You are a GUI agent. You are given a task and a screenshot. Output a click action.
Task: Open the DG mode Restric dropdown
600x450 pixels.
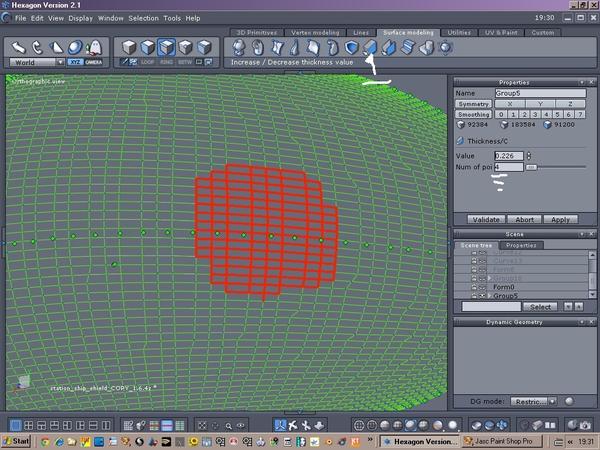coord(552,401)
